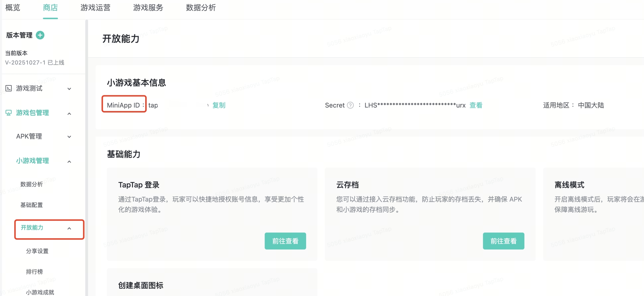Collapse the 游戏包管理 chevron
This screenshot has width=644, height=296.
[x=69, y=113]
